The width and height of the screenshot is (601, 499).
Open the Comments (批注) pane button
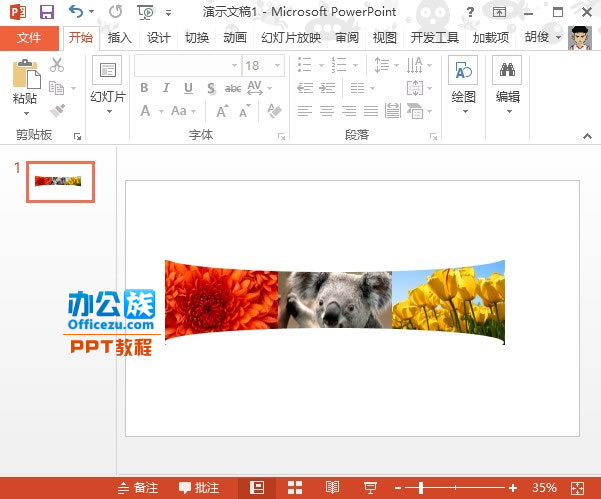point(199,487)
